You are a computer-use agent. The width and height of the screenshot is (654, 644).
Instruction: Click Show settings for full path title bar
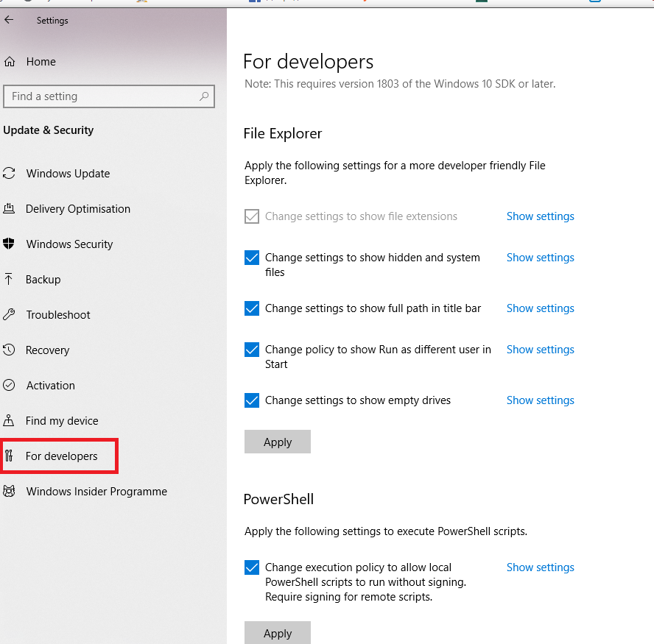(x=540, y=308)
